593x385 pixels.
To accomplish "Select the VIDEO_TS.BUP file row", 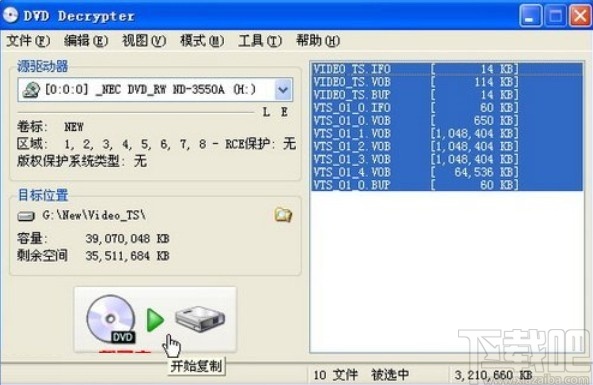I will point(447,95).
